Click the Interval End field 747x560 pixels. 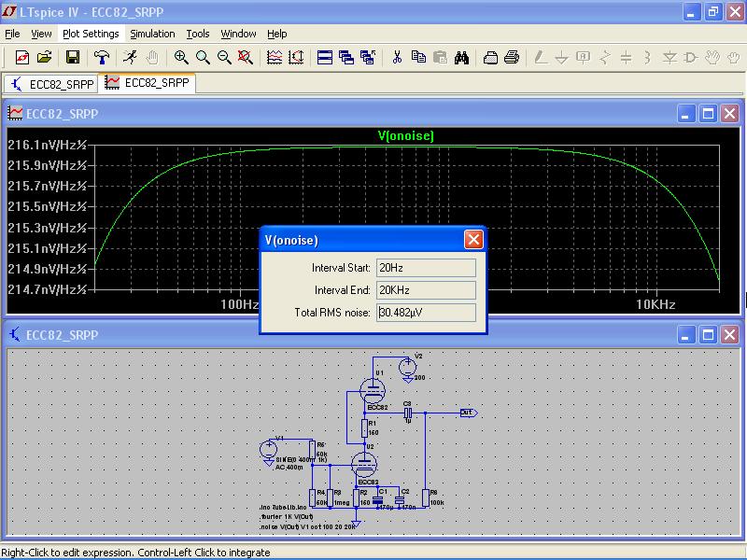tap(426, 290)
